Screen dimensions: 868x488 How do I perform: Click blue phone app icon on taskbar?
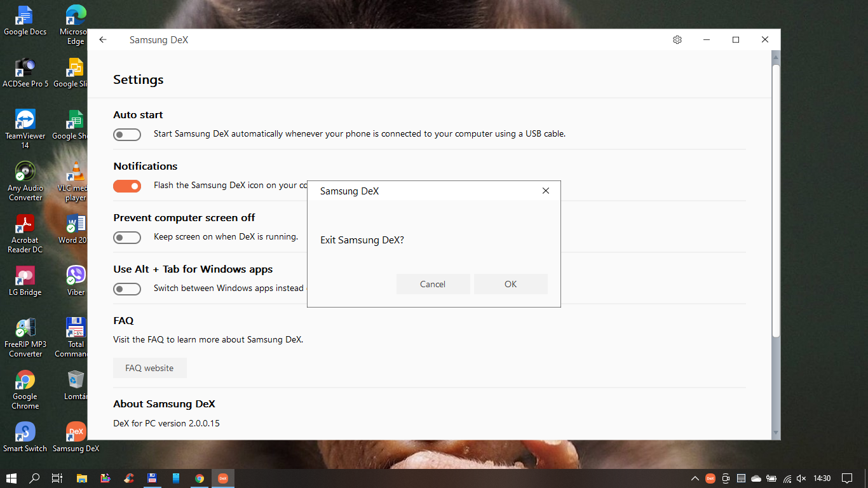tap(176, 478)
